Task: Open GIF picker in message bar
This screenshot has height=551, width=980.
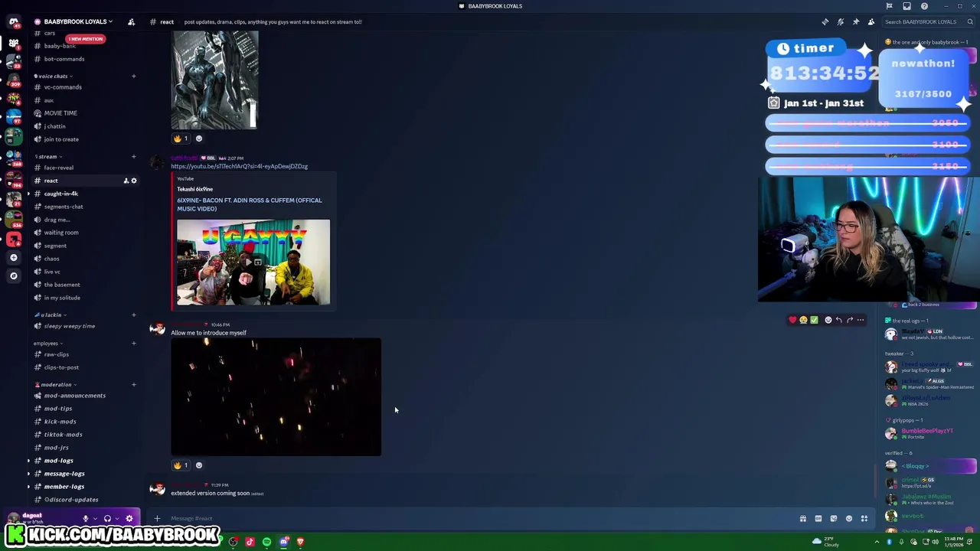Action: (818, 519)
